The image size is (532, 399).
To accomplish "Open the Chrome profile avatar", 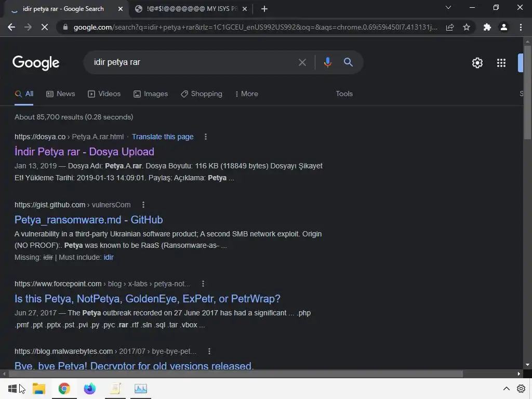I will 504,27.
